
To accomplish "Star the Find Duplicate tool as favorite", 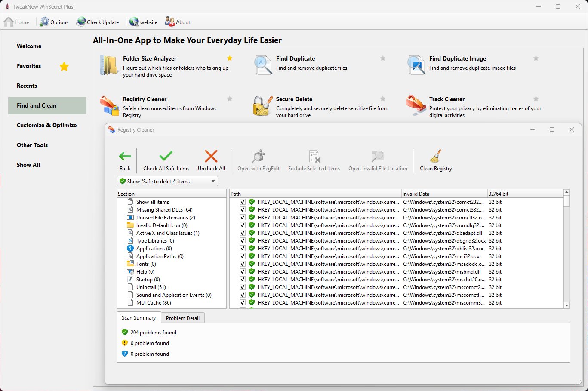I will coord(383,58).
